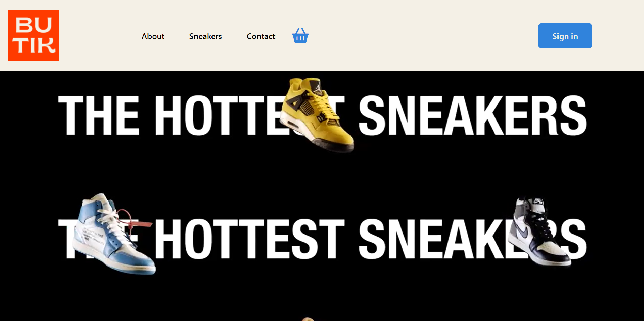Open the Contact link in navigation
Image resolution: width=644 pixels, height=321 pixels.
point(261,36)
